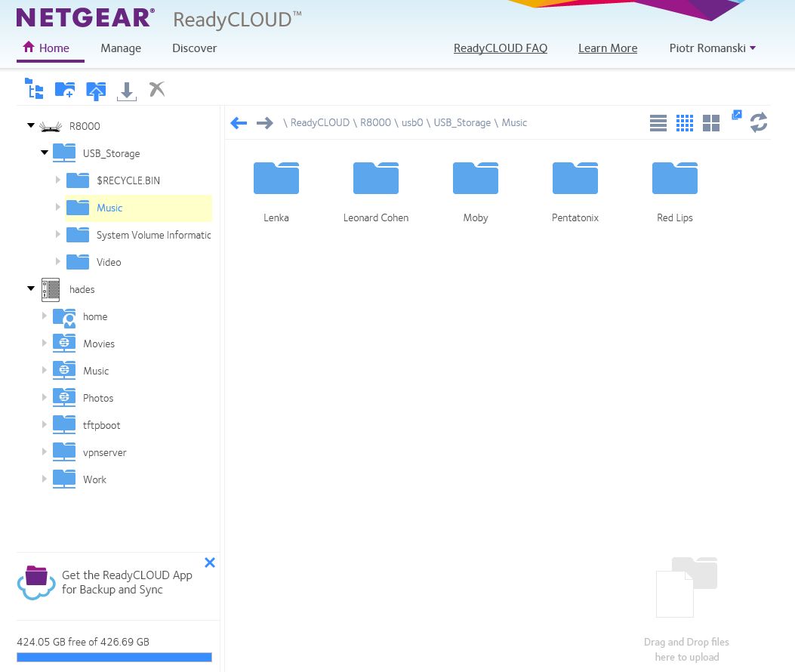Click the delete X icon in toolbar
The image size is (795, 672).
point(157,89)
